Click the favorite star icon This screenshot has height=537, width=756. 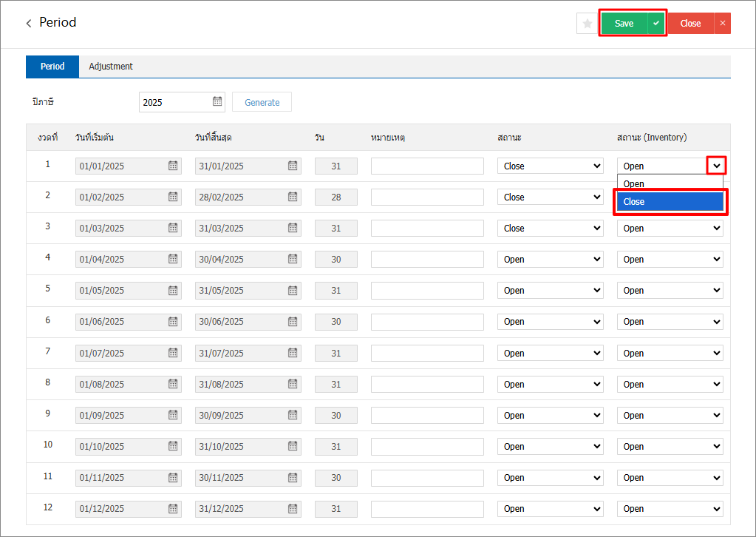coord(587,24)
